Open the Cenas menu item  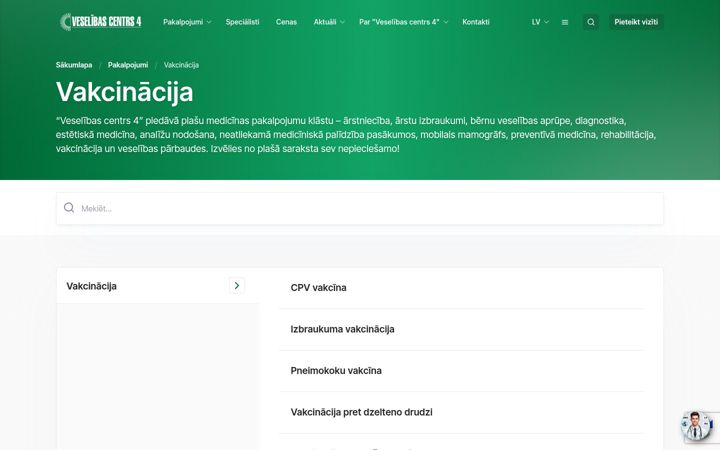(x=286, y=22)
